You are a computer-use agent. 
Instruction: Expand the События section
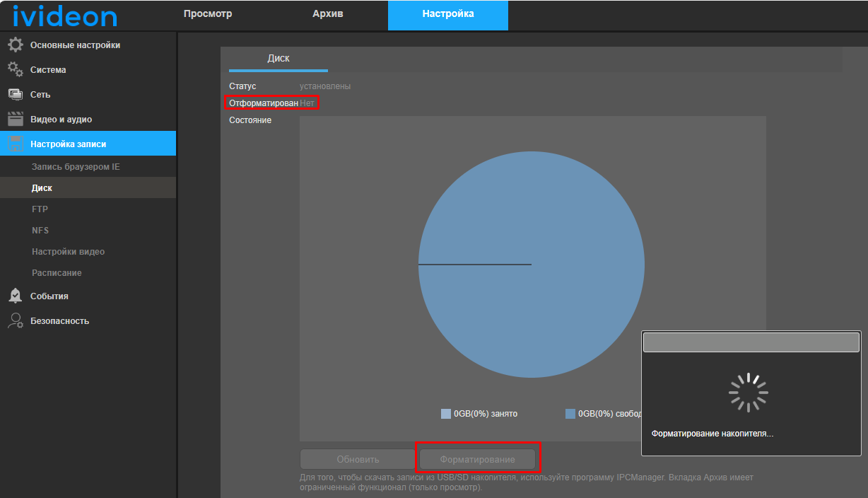[88, 296]
